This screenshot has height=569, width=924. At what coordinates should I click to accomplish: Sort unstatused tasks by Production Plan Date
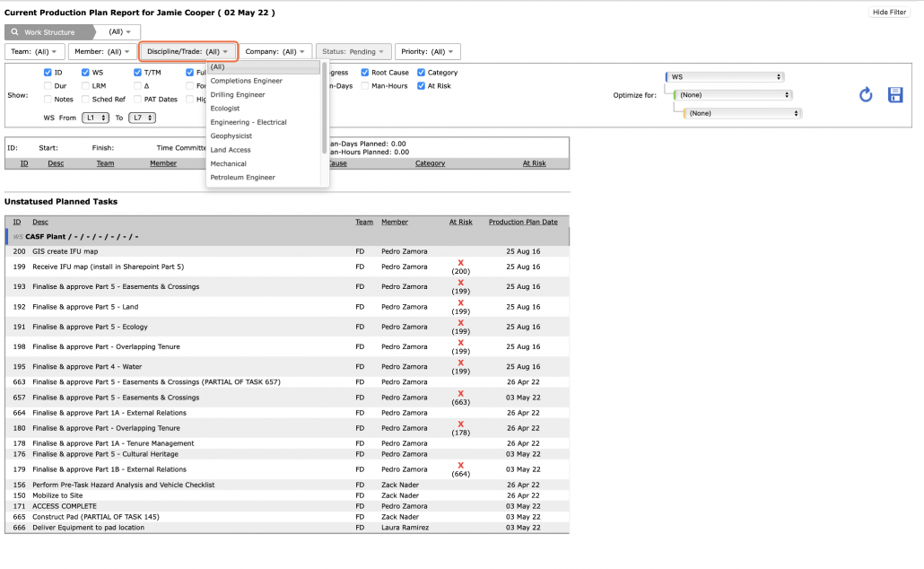pos(523,223)
